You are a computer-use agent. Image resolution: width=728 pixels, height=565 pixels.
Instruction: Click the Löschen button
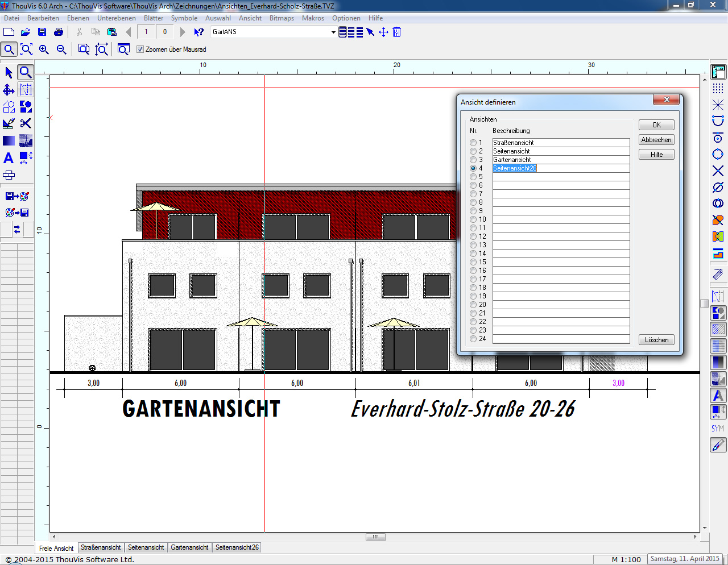point(656,340)
